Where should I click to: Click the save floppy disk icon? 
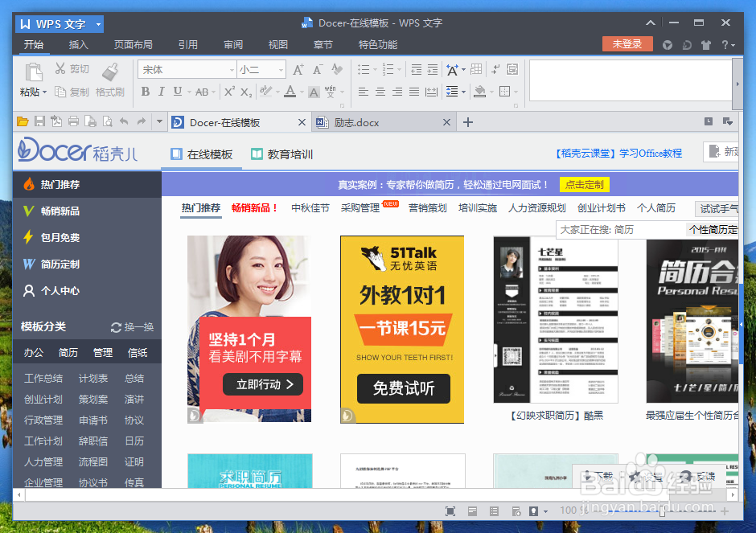[x=39, y=121]
